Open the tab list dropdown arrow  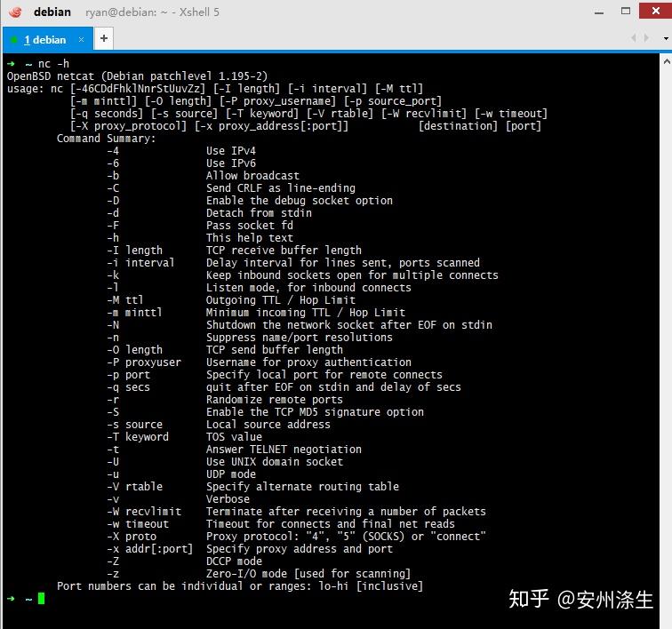666,38
